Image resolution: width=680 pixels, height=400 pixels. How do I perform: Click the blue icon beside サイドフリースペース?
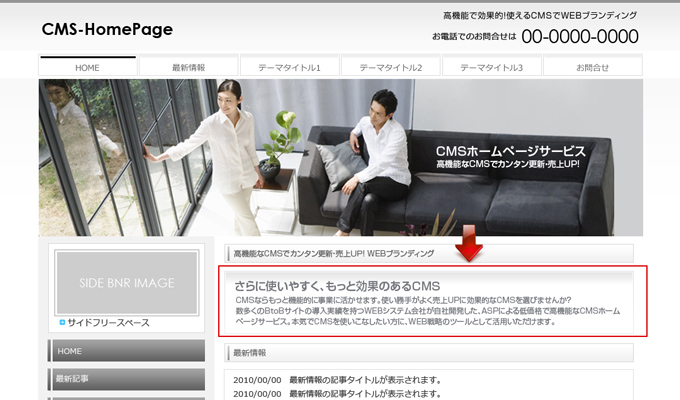pyautogui.click(x=62, y=322)
